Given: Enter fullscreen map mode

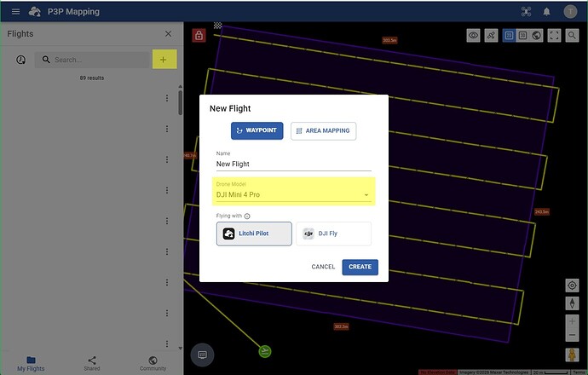Looking at the screenshot, I should (554, 36).
